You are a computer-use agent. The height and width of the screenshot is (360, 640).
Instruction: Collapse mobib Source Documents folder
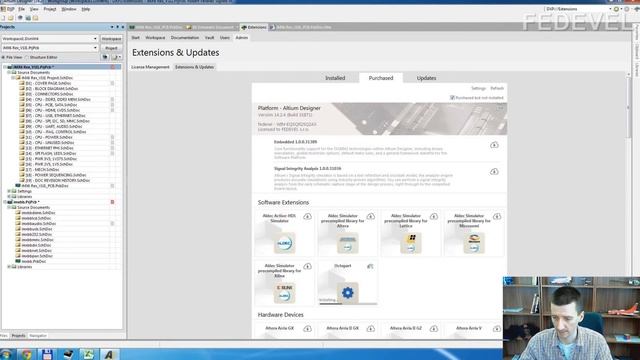point(9,207)
